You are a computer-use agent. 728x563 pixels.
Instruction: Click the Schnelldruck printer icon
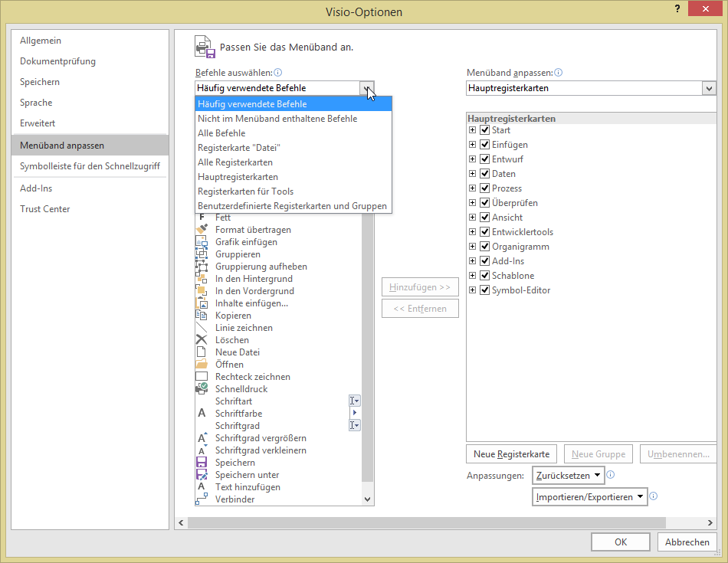[x=202, y=388]
